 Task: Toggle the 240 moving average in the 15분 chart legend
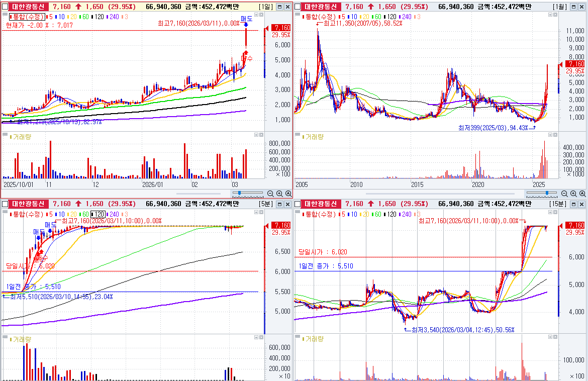coord(406,215)
